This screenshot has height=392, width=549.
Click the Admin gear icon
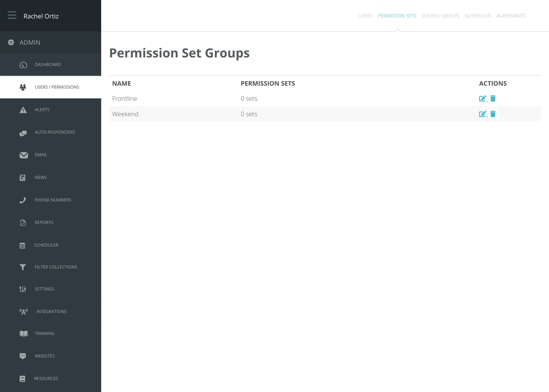(x=11, y=42)
